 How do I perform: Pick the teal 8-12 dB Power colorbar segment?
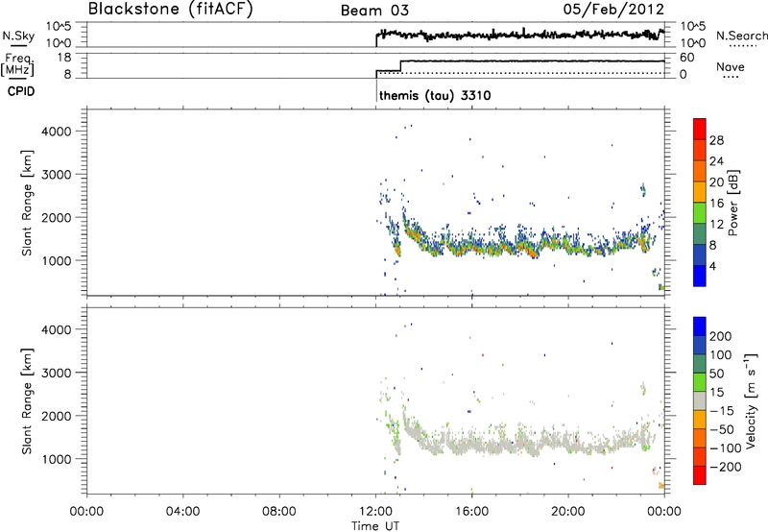(x=700, y=233)
